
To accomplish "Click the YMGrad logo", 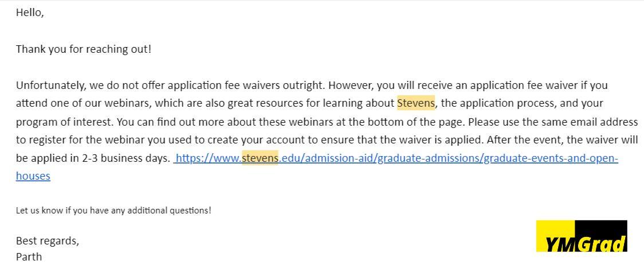I will [582, 236].
